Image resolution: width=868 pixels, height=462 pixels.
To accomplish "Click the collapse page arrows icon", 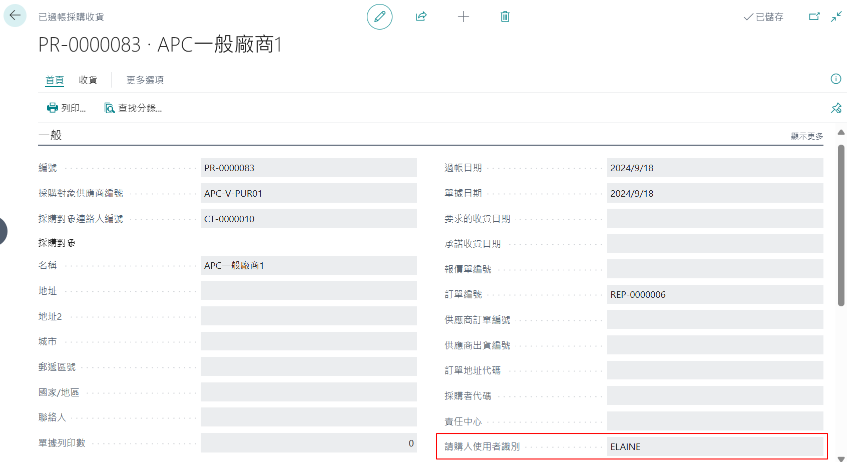I will [x=836, y=17].
